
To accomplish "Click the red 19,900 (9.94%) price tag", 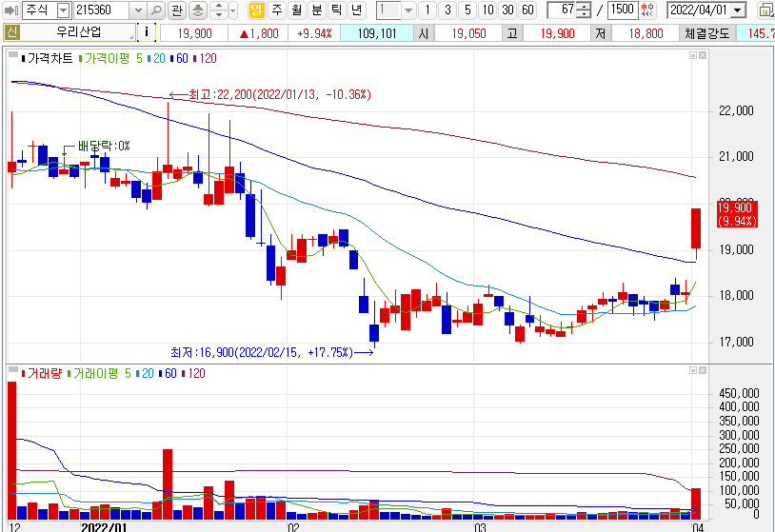I will coord(737,214).
